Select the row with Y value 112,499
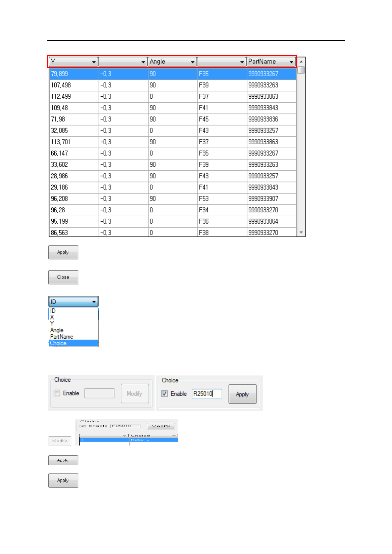392x554 pixels. click(173, 96)
